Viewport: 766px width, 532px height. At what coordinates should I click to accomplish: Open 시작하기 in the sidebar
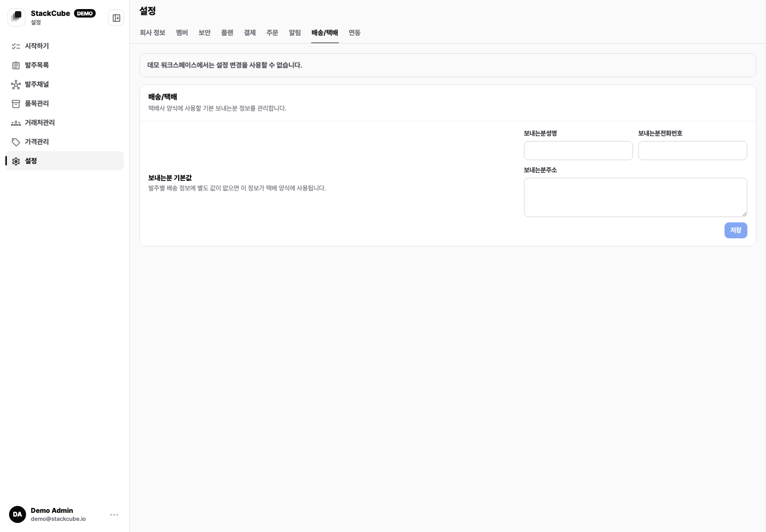point(65,46)
